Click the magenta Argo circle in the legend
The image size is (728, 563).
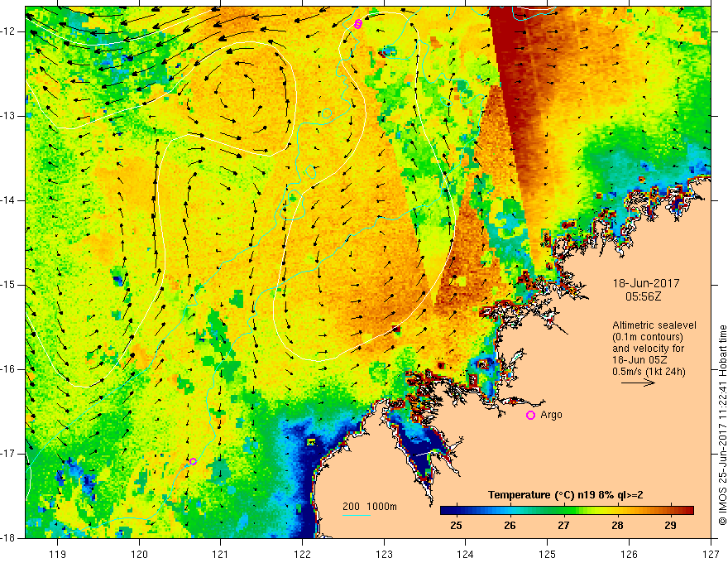coord(530,416)
